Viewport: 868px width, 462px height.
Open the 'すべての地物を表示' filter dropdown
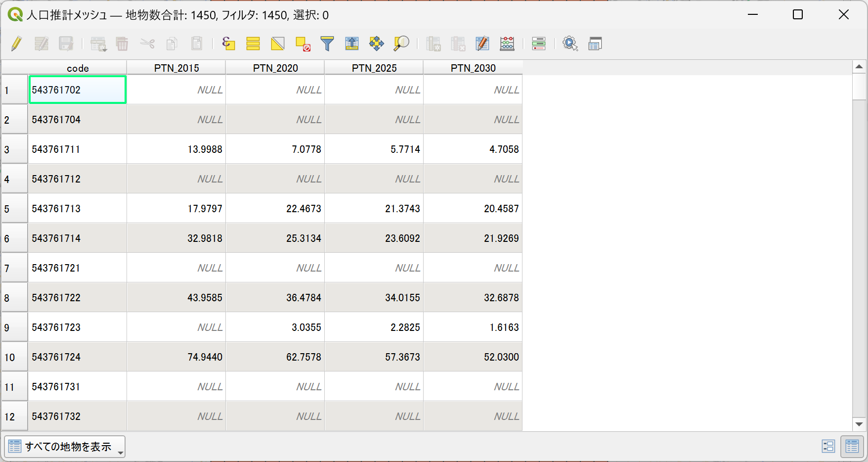tap(65, 447)
